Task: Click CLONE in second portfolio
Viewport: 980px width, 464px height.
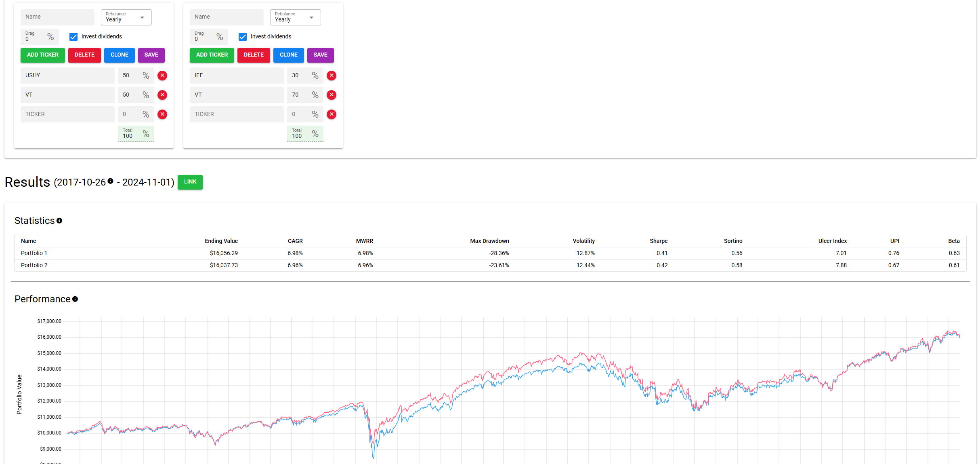Action: (289, 55)
